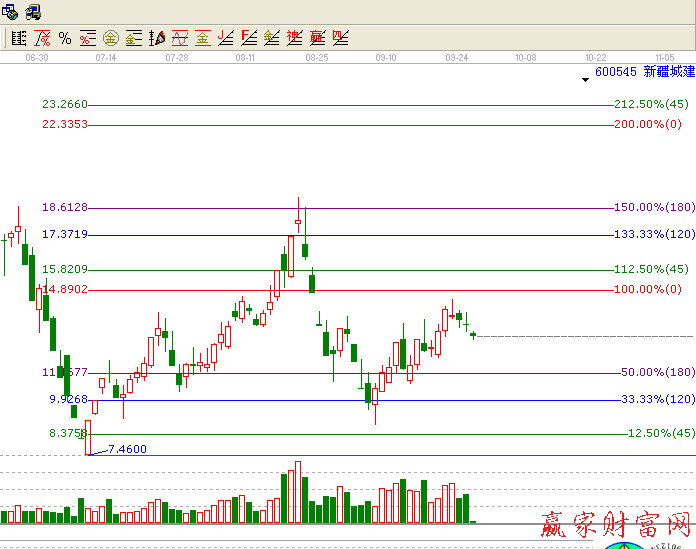Screen dimensions: 696x549
Task: Select the grid ruler tool in toolbar
Action: point(18,39)
